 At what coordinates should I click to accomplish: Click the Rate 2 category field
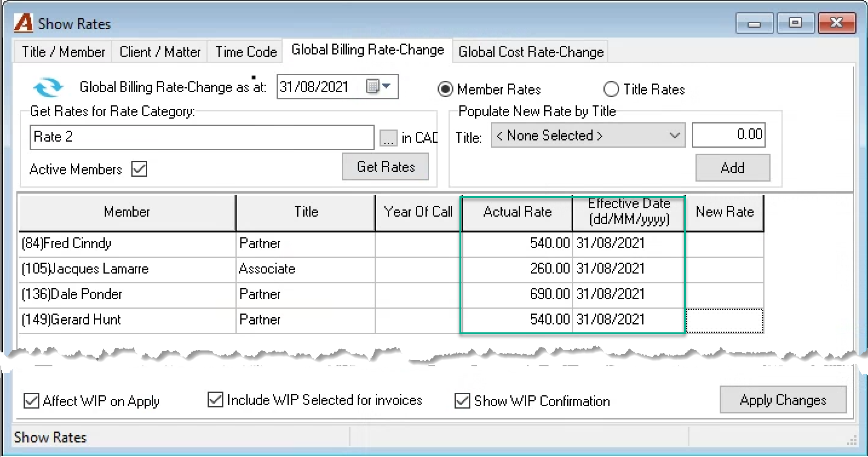(202, 137)
